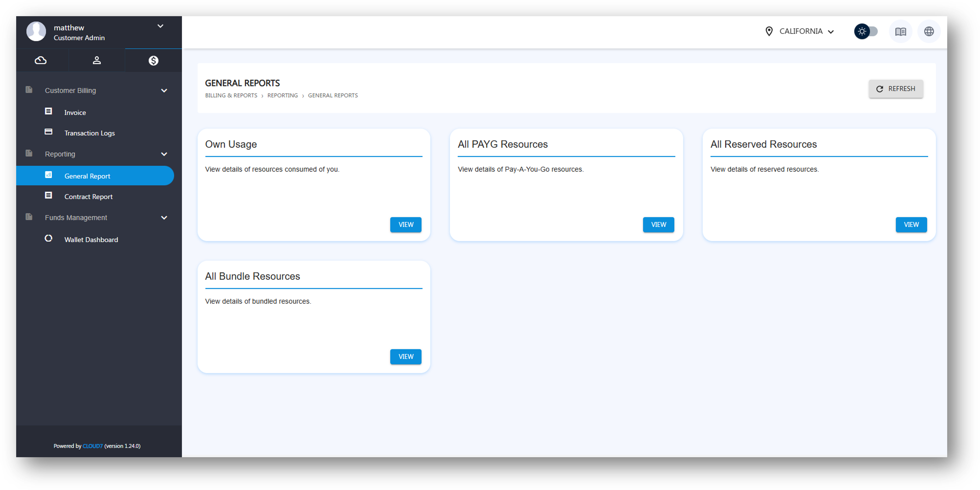Collapse the Funds Management section

(164, 218)
